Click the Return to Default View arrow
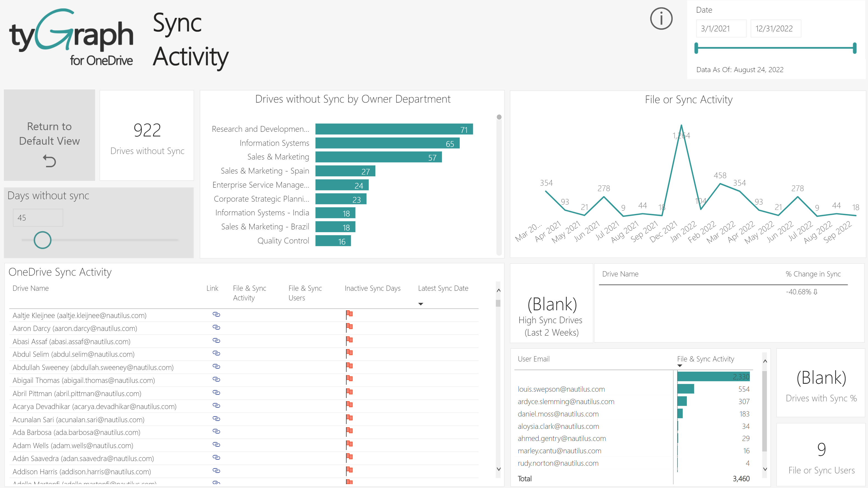 click(49, 161)
